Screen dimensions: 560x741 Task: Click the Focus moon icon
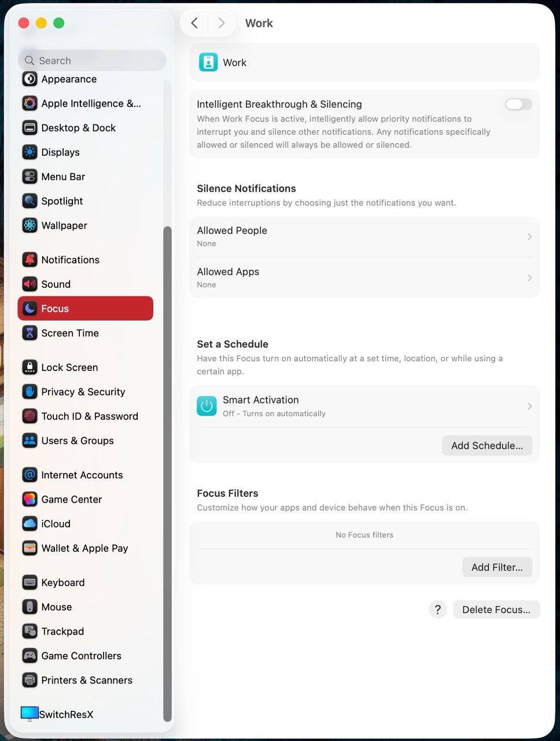coord(30,308)
